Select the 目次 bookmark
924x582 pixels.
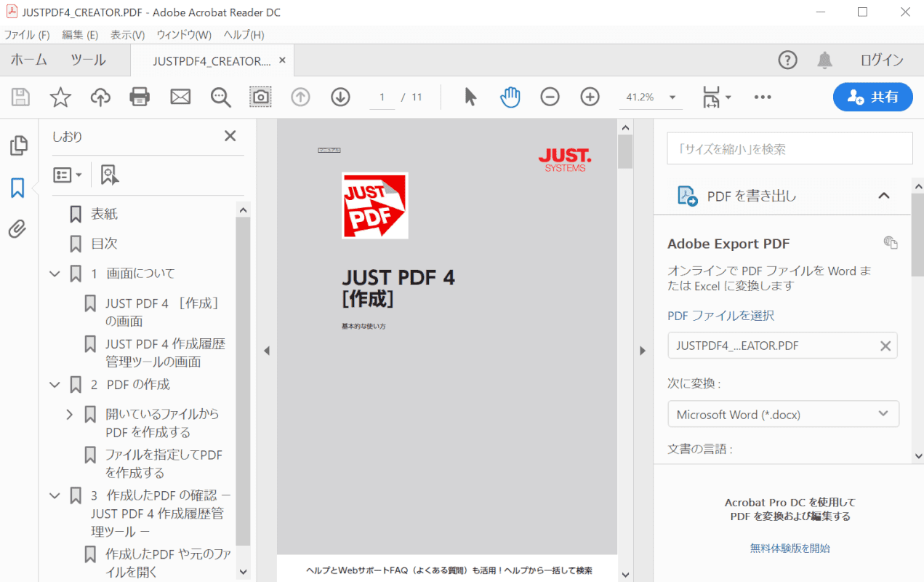point(103,244)
